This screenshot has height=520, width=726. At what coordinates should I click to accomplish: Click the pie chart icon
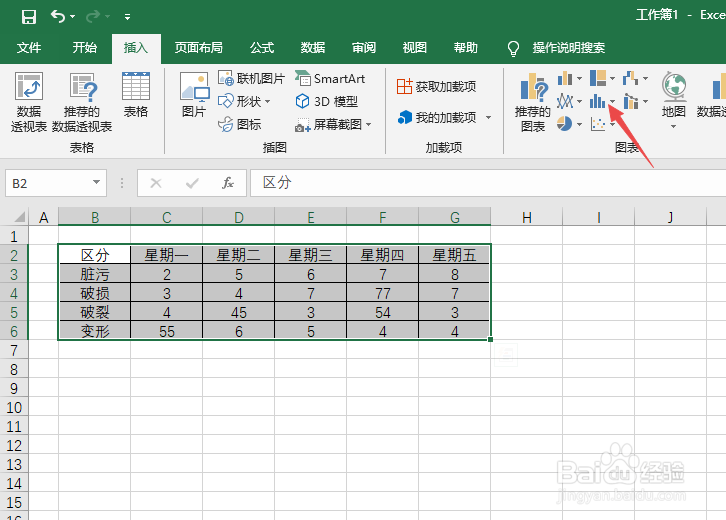point(564,124)
